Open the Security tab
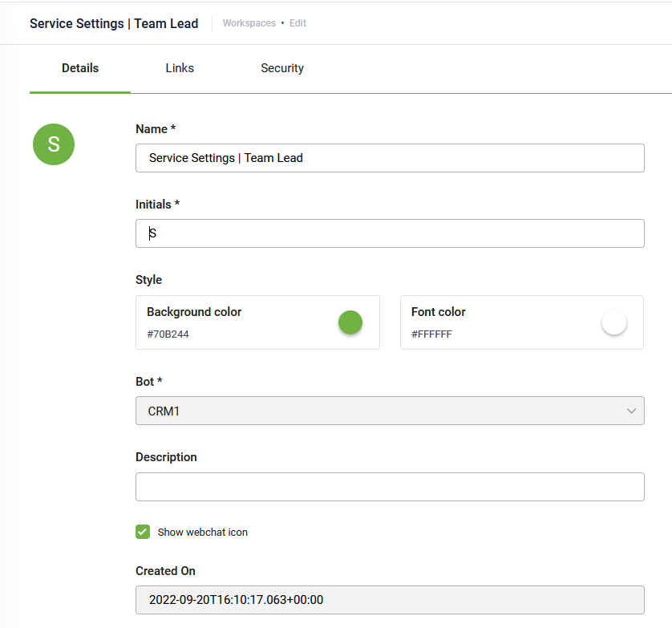Screen dimensions: 672x628 click(282, 68)
